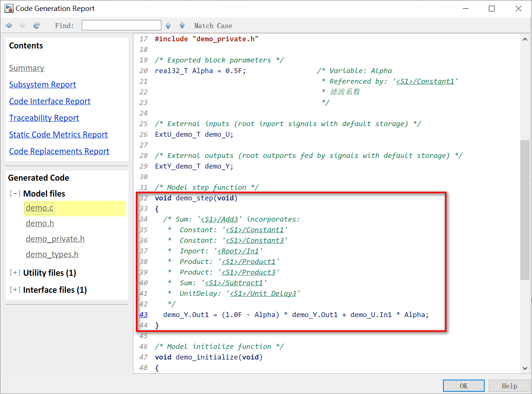
Task: Follow the <S1>/Add3 block link
Action: click(x=219, y=219)
